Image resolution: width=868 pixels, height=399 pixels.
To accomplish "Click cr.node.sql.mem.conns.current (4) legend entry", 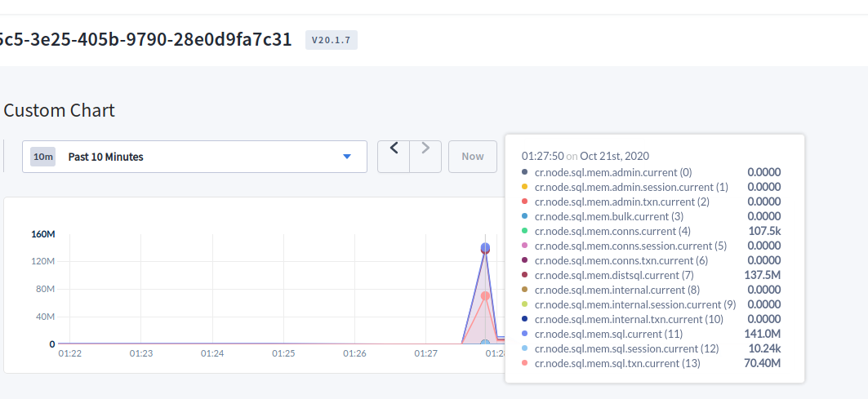I will coord(612,231).
